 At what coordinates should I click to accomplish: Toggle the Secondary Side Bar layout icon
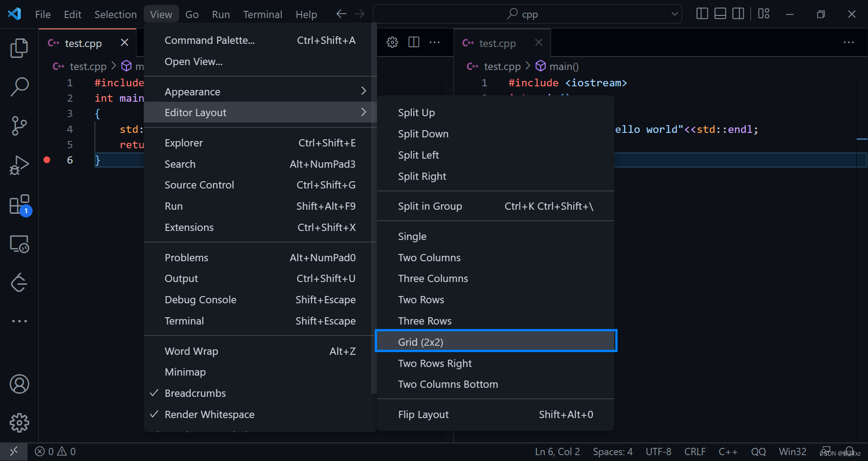pos(738,14)
